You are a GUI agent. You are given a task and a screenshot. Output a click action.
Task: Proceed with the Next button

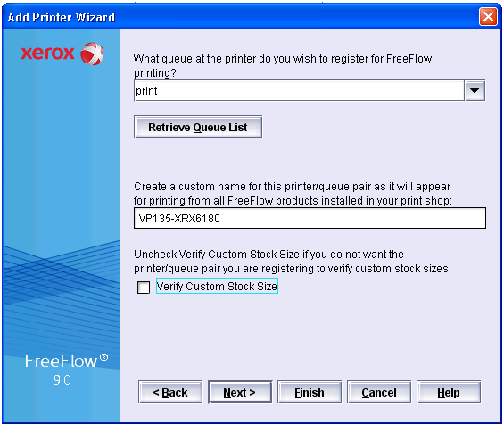[x=240, y=392]
